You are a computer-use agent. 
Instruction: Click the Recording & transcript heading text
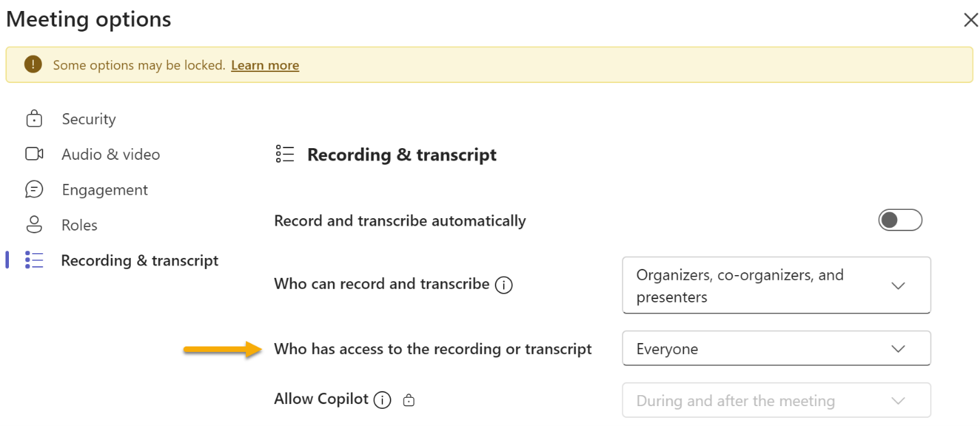(x=402, y=155)
